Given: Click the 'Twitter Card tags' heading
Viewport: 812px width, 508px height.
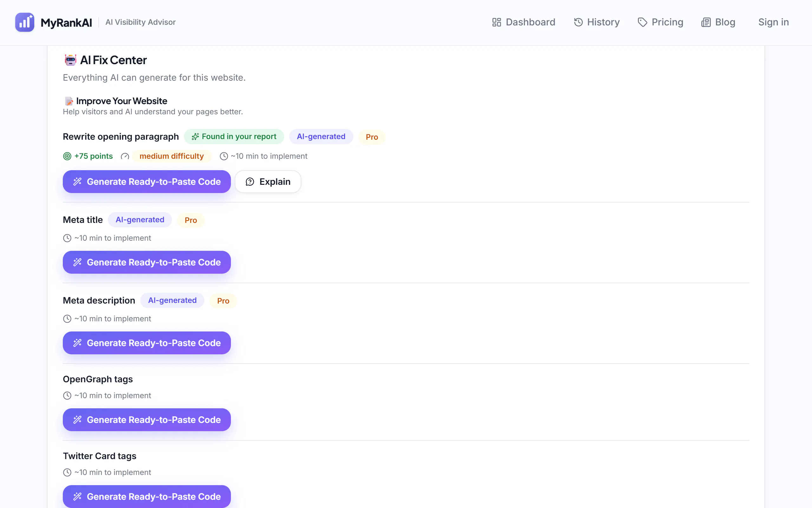Looking at the screenshot, I should 100,456.
